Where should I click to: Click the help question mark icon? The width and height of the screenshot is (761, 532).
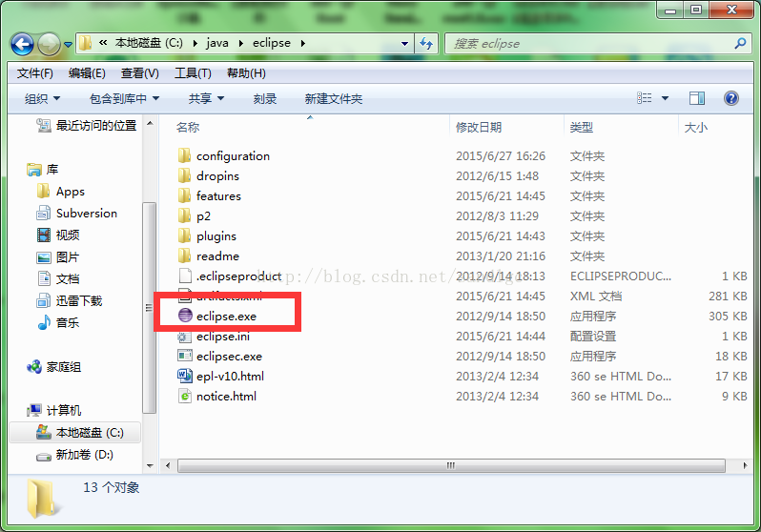[x=730, y=98]
